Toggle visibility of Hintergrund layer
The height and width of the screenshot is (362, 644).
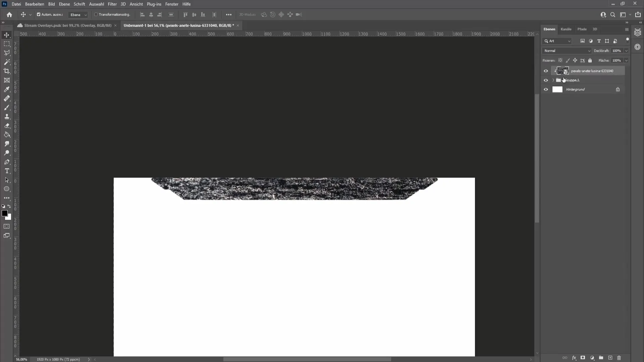click(x=546, y=89)
